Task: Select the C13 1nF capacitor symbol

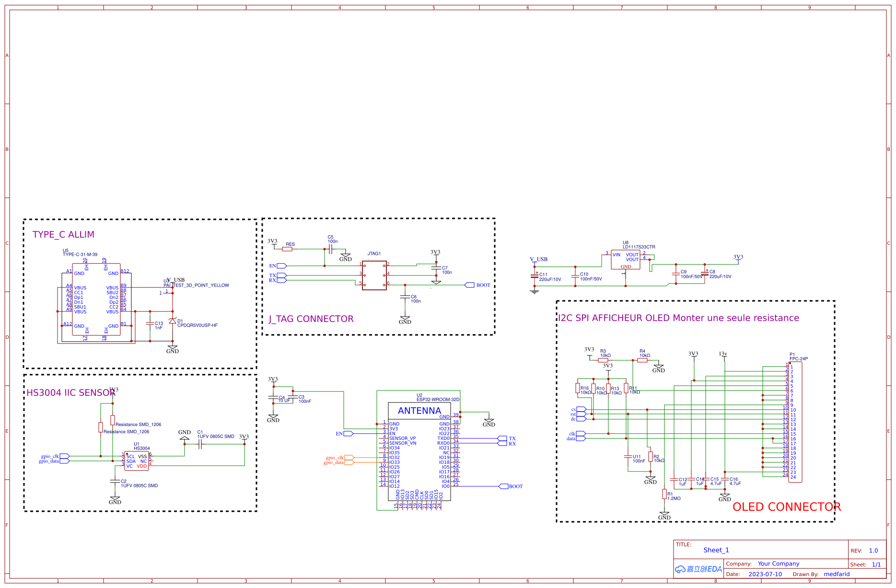Action: 150,324
